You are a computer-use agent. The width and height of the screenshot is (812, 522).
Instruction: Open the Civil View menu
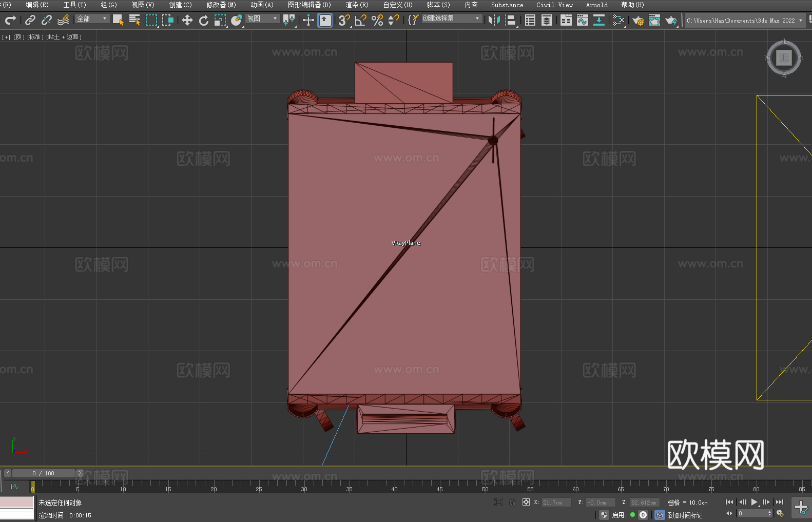(x=554, y=5)
